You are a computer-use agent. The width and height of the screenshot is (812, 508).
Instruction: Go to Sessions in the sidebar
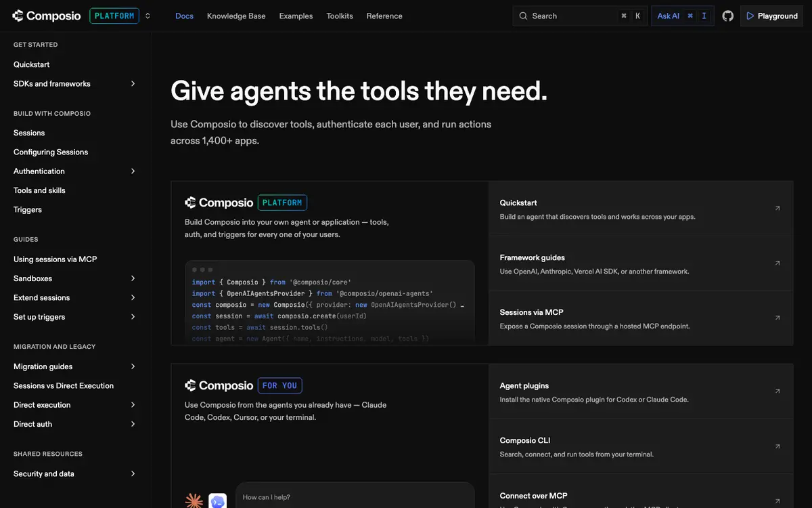[x=29, y=133]
